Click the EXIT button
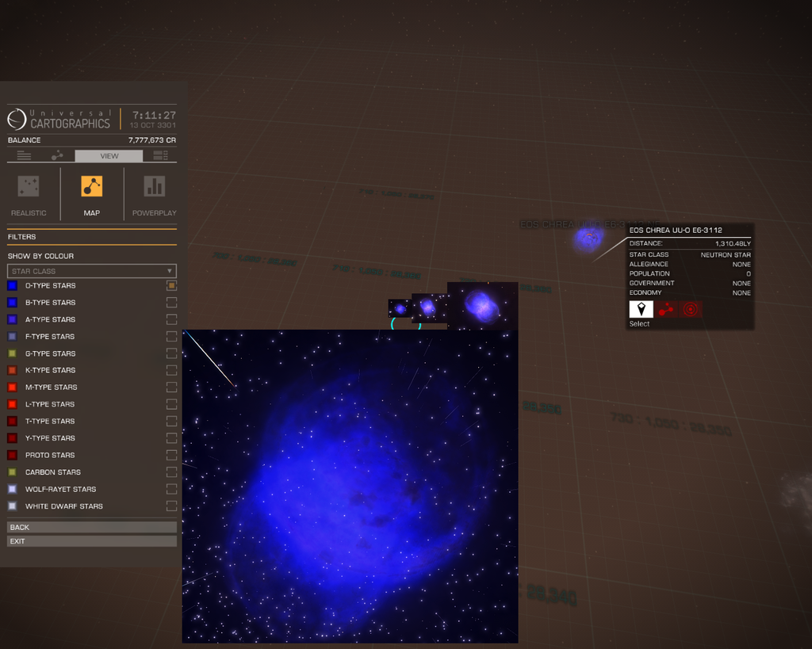812x649 pixels. click(x=92, y=541)
